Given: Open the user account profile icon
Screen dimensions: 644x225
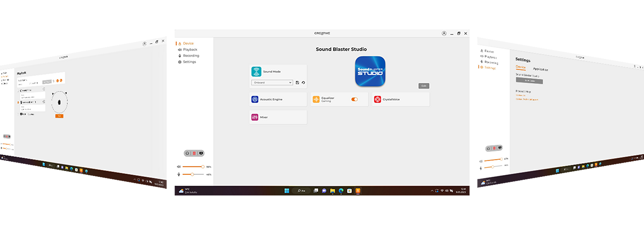Looking at the screenshot, I should point(444,34).
